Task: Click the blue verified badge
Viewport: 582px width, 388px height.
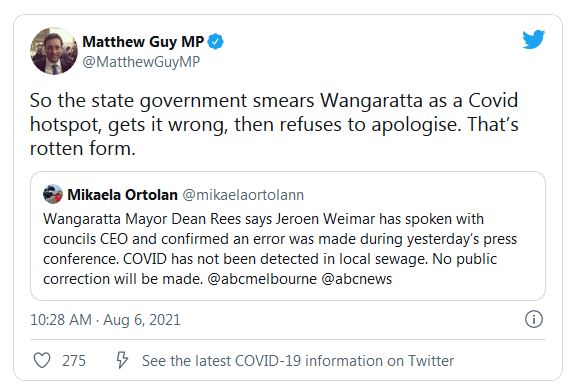Action: [x=216, y=41]
